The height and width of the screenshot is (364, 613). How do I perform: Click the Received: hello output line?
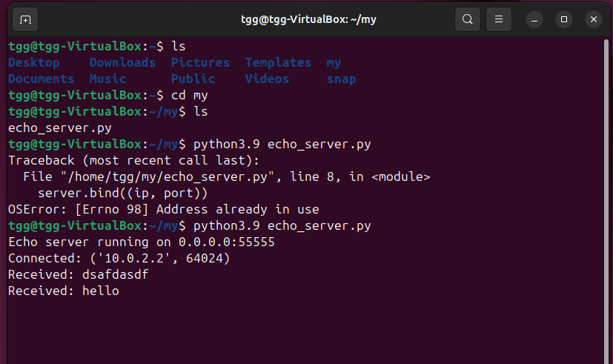(x=63, y=291)
